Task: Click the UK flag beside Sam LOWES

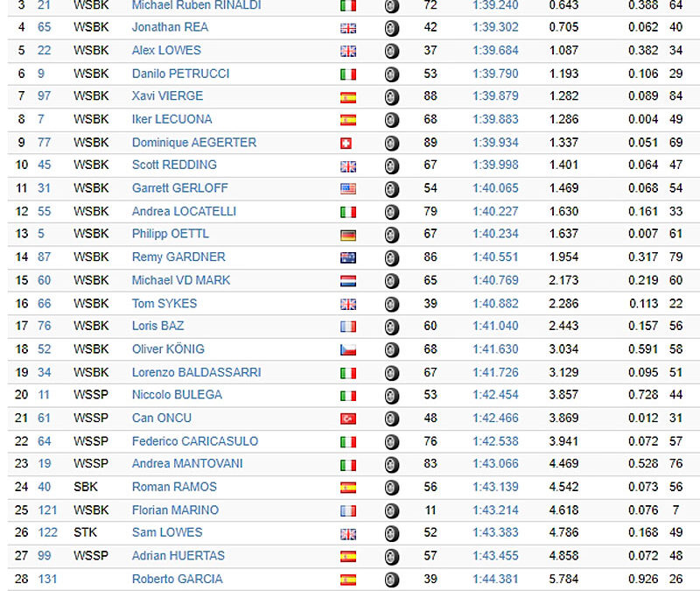Action: (348, 534)
